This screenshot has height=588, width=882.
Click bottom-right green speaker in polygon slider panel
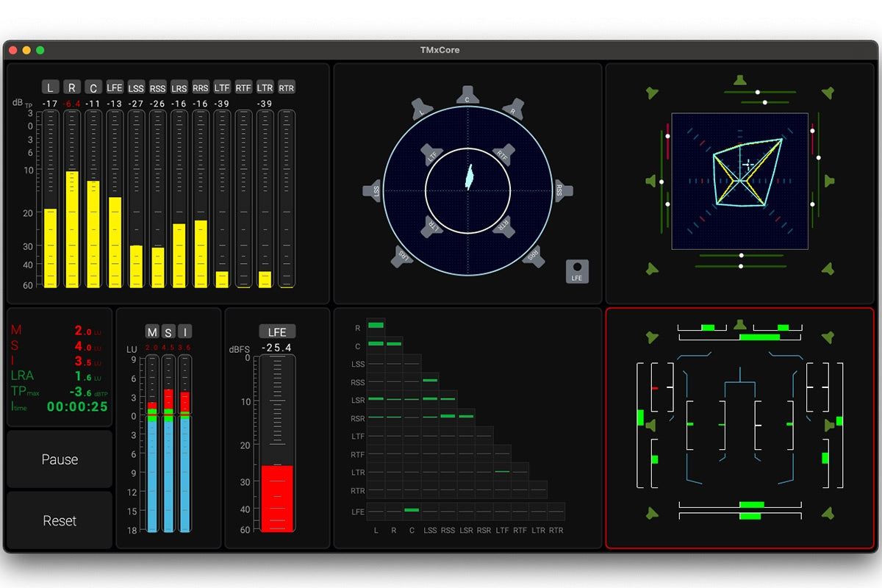point(828,269)
